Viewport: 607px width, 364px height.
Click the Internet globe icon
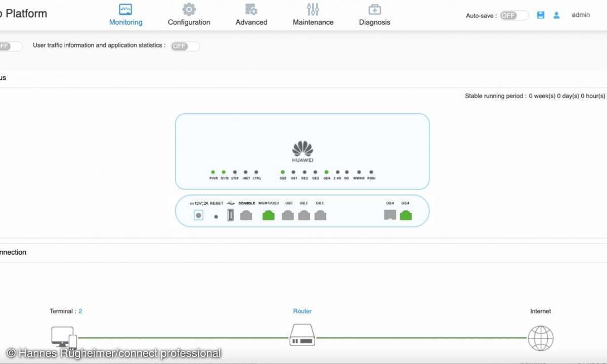(x=541, y=338)
